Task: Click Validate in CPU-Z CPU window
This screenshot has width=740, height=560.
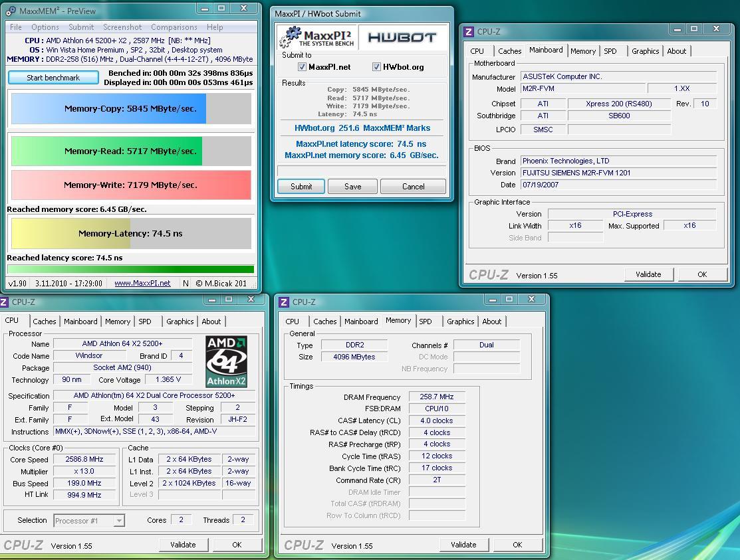Action: pos(183,545)
